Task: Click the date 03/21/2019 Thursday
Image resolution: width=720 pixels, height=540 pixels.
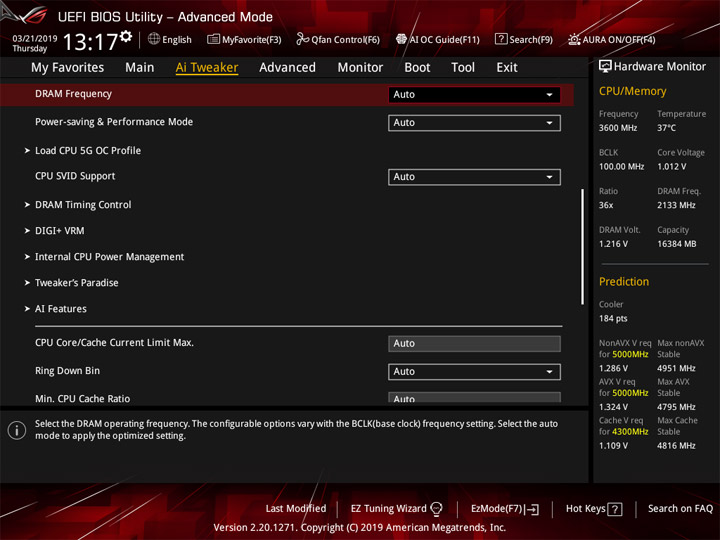Action: point(34,43)
